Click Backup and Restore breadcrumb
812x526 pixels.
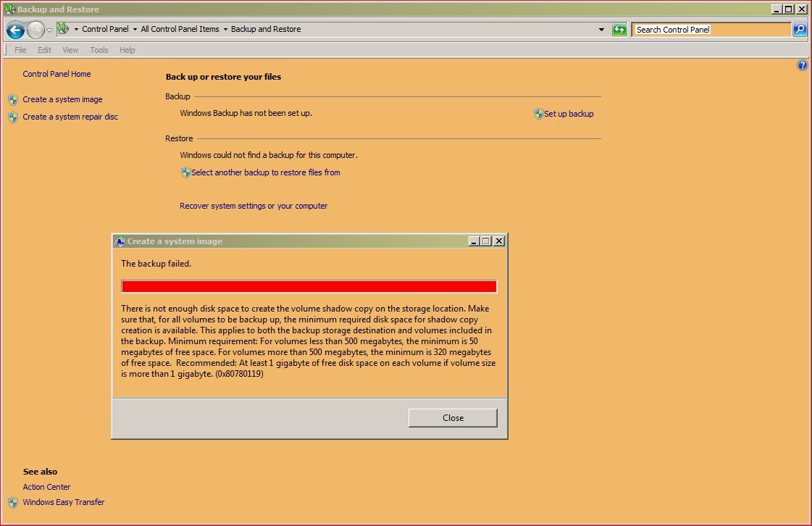point(266,30)
